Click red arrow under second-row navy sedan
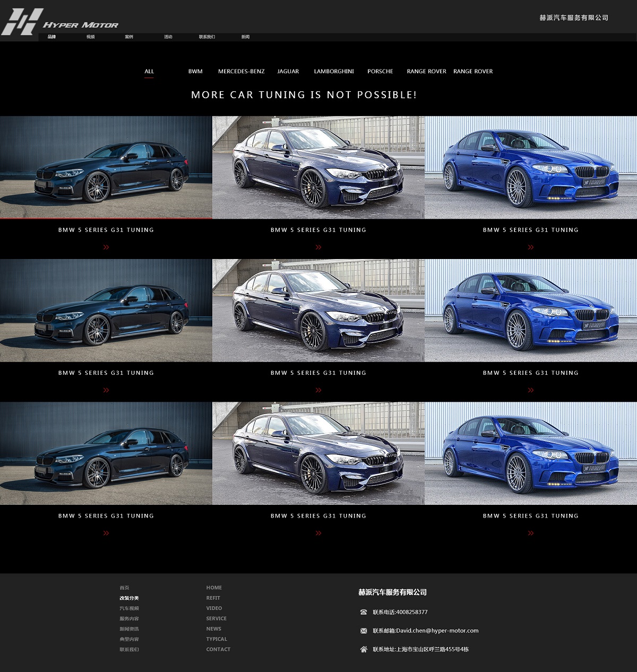637x672 pixels. click(318, 390)
